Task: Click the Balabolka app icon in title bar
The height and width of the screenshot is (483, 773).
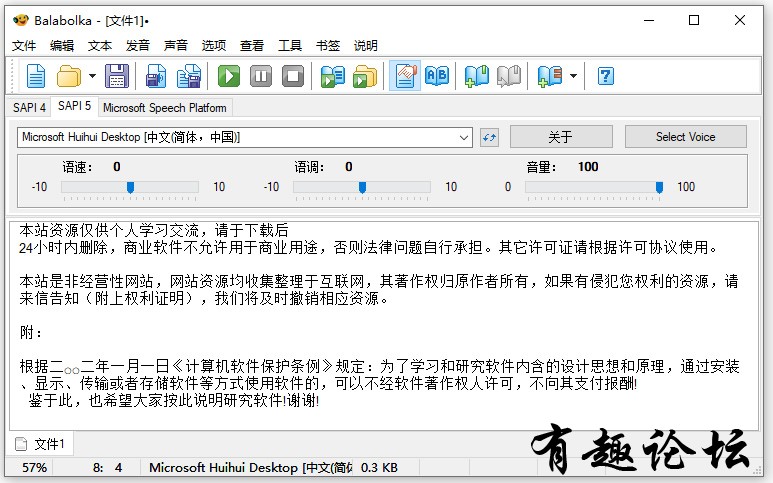Action: click(21, 20)
